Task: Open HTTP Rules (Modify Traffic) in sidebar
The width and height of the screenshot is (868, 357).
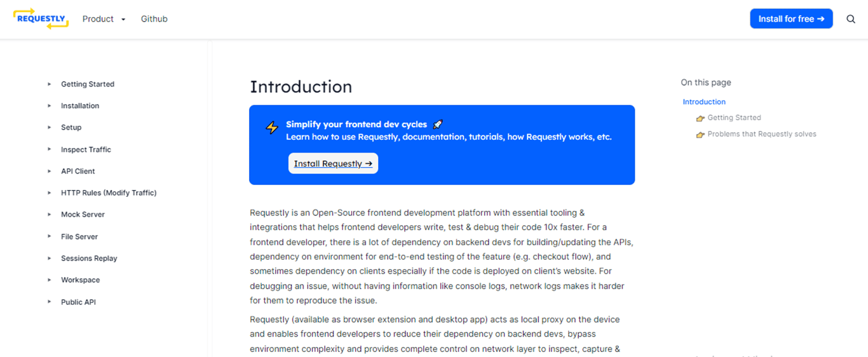Action: (109, 192)
